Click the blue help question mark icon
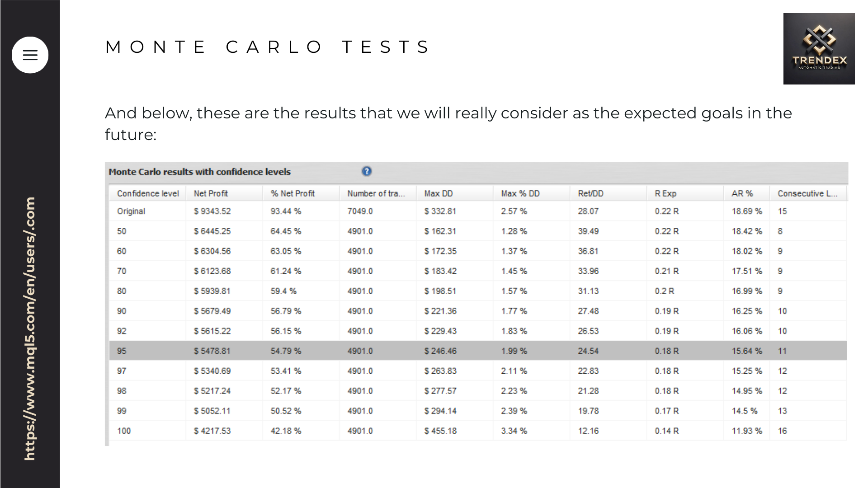868x488 pixels. [x=367, y=171]
